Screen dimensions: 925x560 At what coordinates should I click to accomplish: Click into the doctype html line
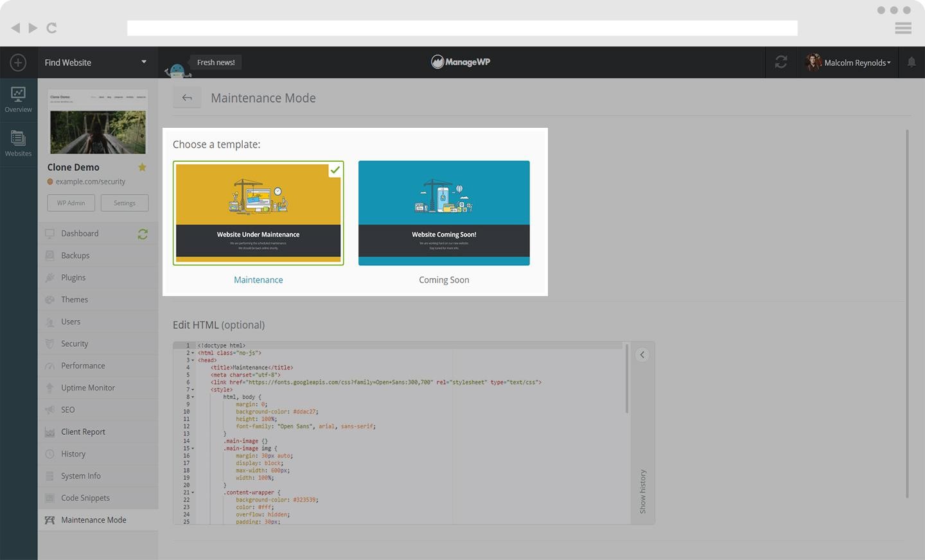pos(221,346)
